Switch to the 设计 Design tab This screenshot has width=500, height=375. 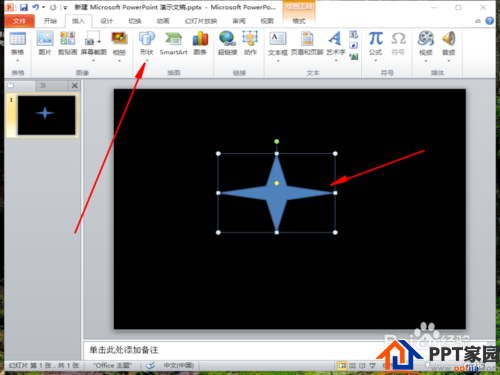(107, 21)
